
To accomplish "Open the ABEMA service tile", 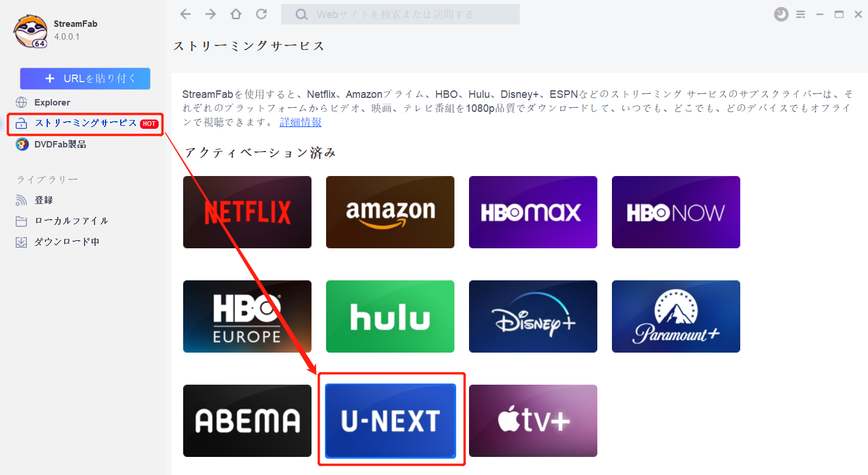I will click(x=247, y=421).
